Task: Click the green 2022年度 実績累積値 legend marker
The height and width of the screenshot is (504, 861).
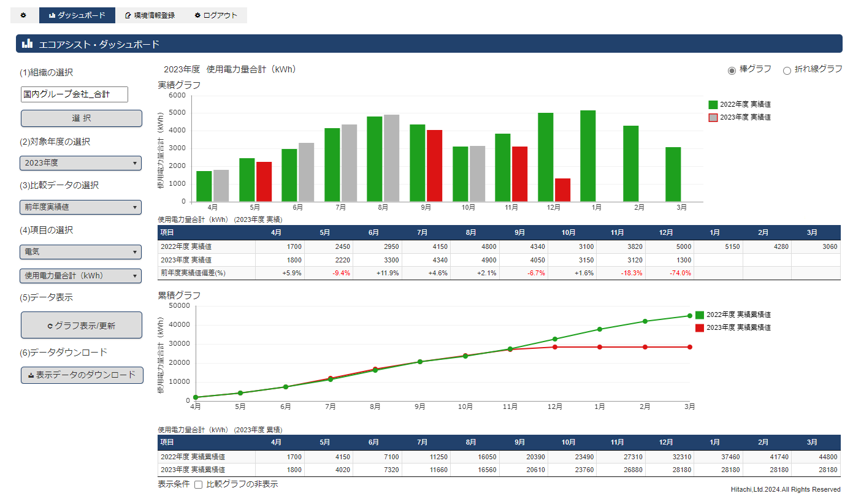Action: pos(700,315)
